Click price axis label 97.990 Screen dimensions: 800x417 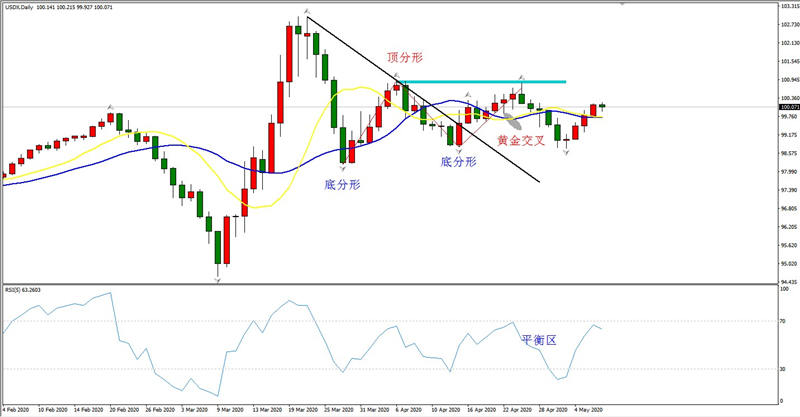[x=788, y=171]
